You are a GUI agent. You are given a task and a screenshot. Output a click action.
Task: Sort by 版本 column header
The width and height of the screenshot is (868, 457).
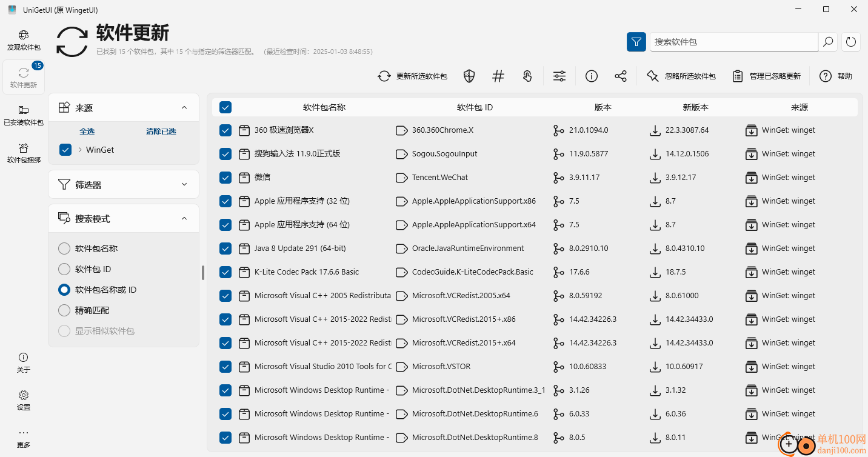603,107
